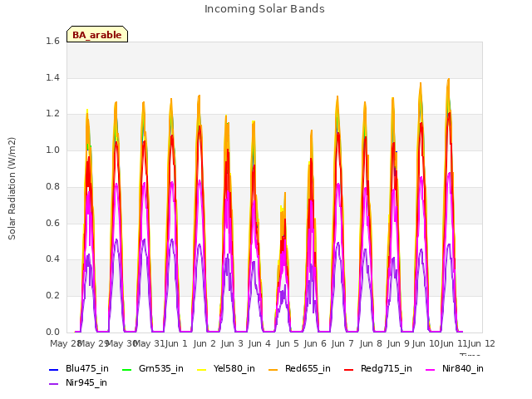Screen dimensions: 532x399
Task: Click the Jun 3 x-axis date label
Action: point(232,343)
